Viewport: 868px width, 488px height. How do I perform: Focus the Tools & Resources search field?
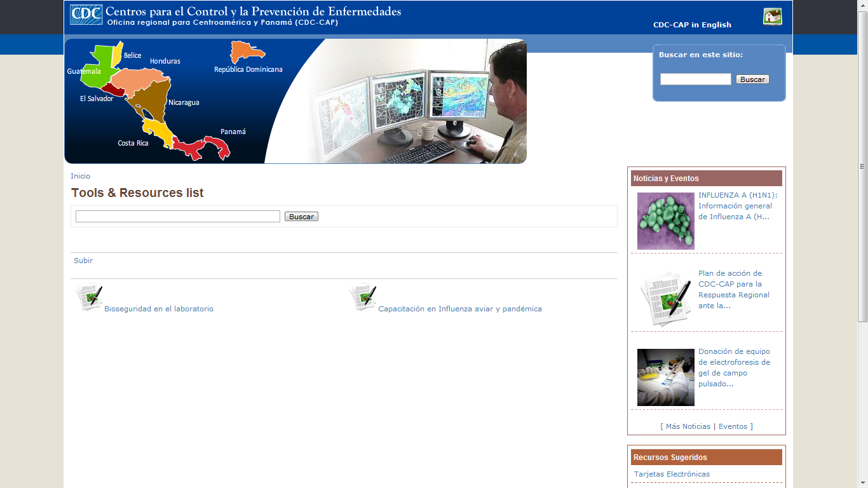(178, 217)
